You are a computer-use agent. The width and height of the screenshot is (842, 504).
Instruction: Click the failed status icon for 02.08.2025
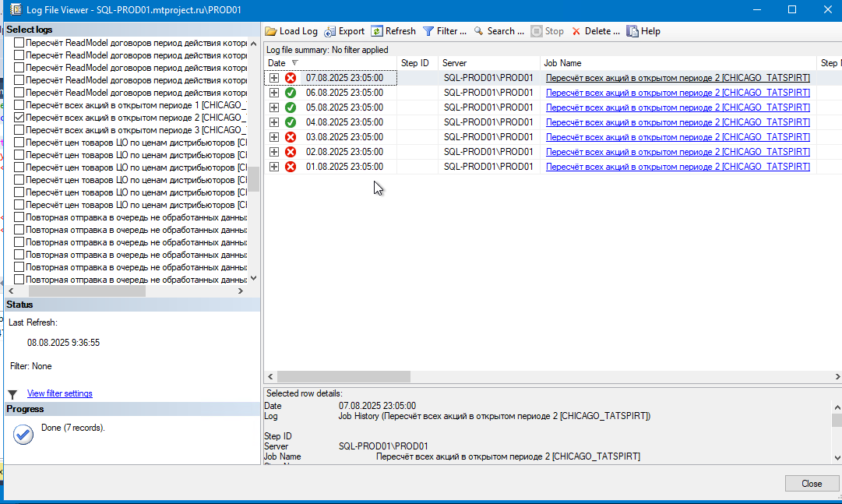point(291,152)
